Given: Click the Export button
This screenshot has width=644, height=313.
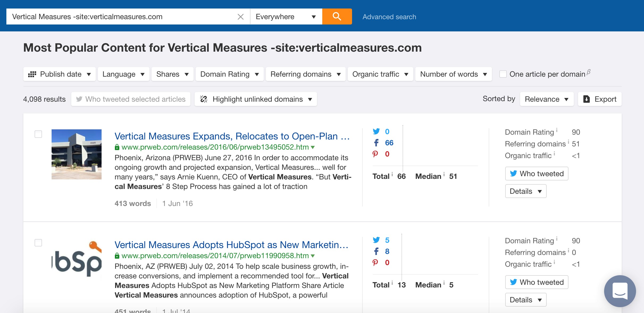Looking at the screenshot, I should [600, 99].
